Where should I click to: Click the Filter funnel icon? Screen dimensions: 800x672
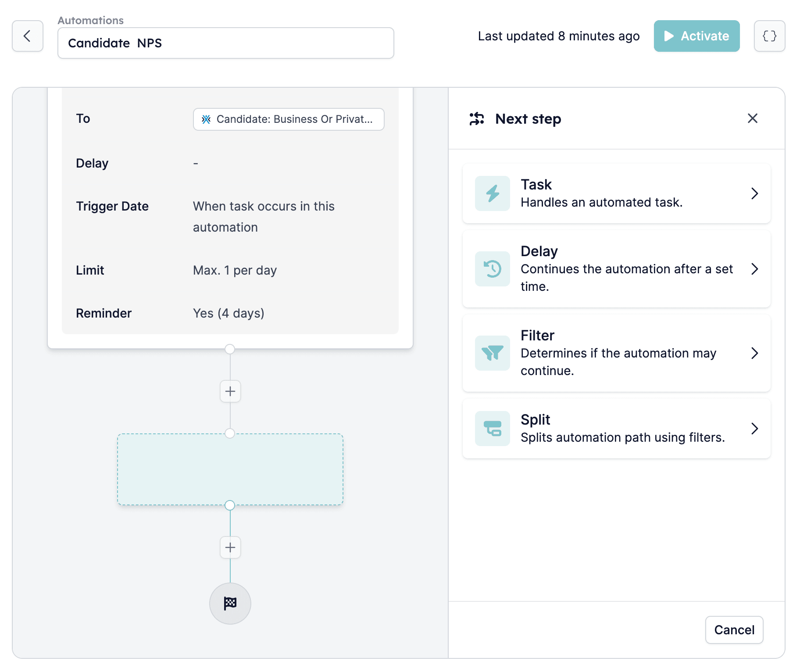click(493, 353)
